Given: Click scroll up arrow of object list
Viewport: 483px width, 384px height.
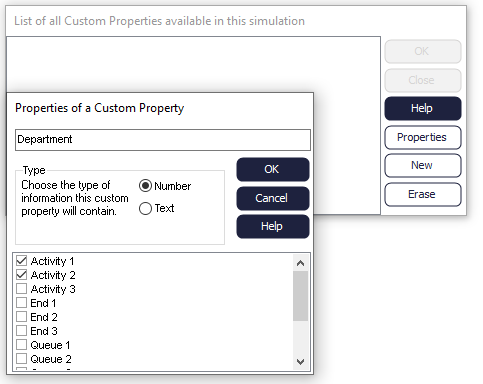Looking at the screenshot, I should coord(300,263).
